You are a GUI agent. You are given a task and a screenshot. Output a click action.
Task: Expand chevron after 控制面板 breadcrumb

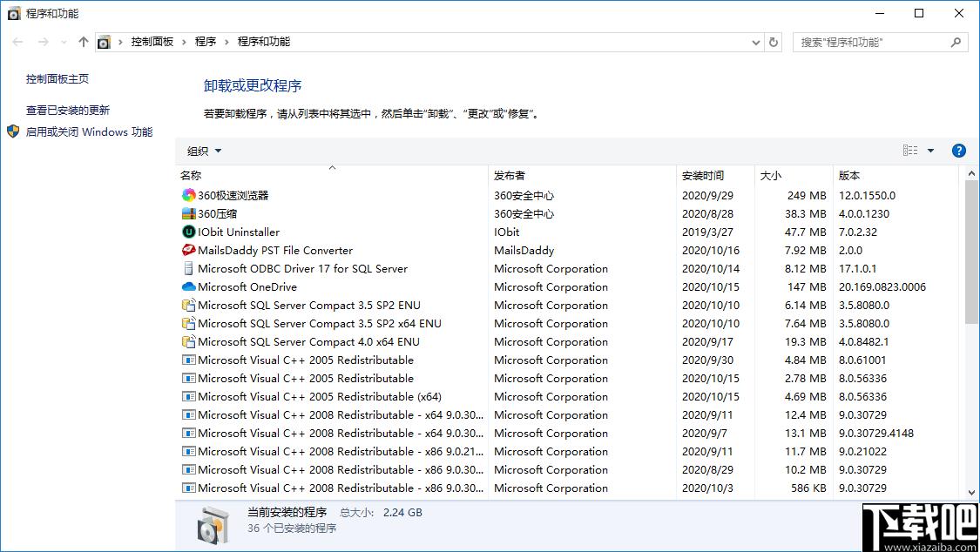coord(184,42)
